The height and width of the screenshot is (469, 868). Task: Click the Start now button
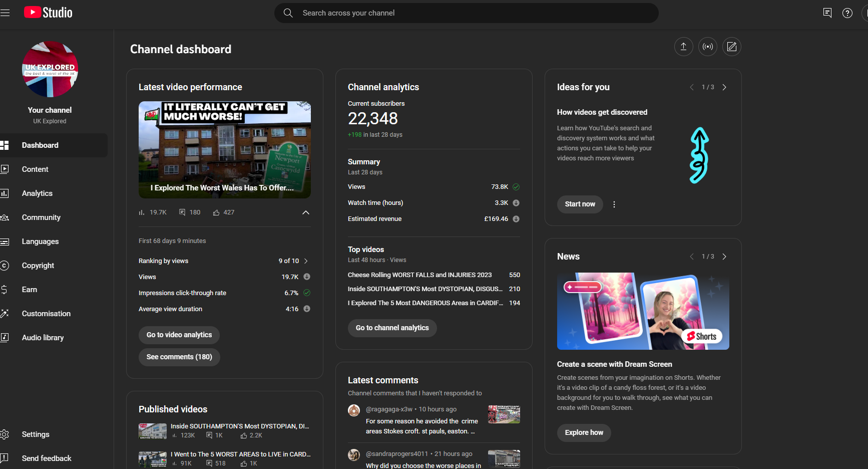click(580, 204)
